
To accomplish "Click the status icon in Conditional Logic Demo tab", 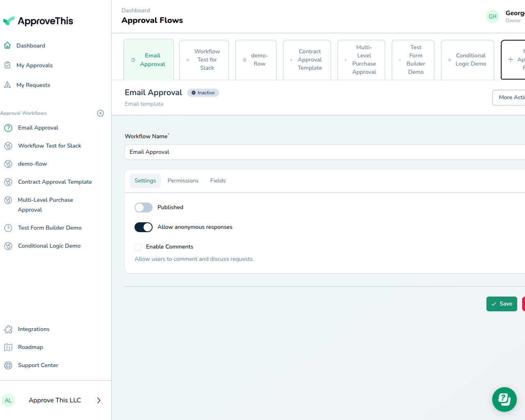I will [450, 60].
